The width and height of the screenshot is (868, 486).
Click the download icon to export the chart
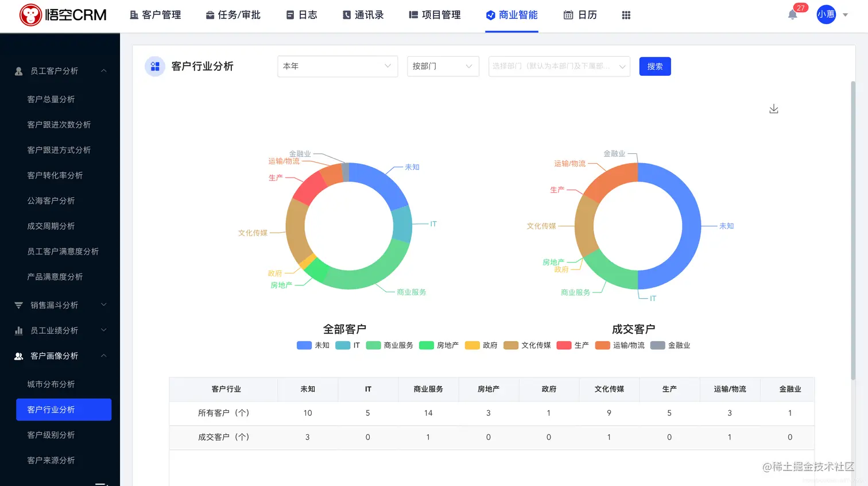point(773,108)
